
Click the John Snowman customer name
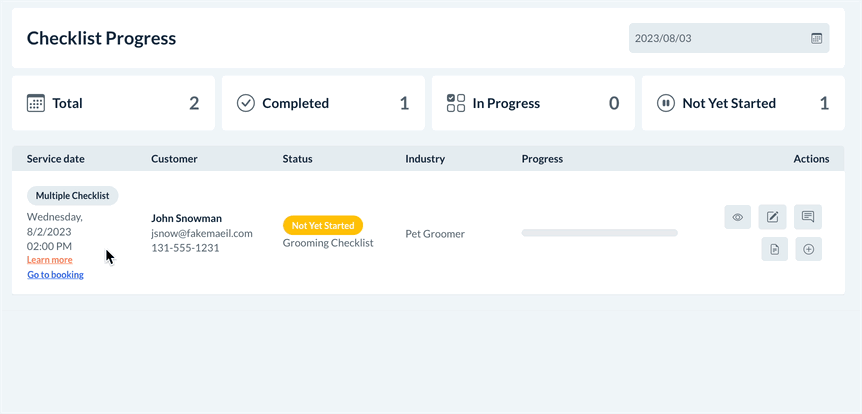186,218
